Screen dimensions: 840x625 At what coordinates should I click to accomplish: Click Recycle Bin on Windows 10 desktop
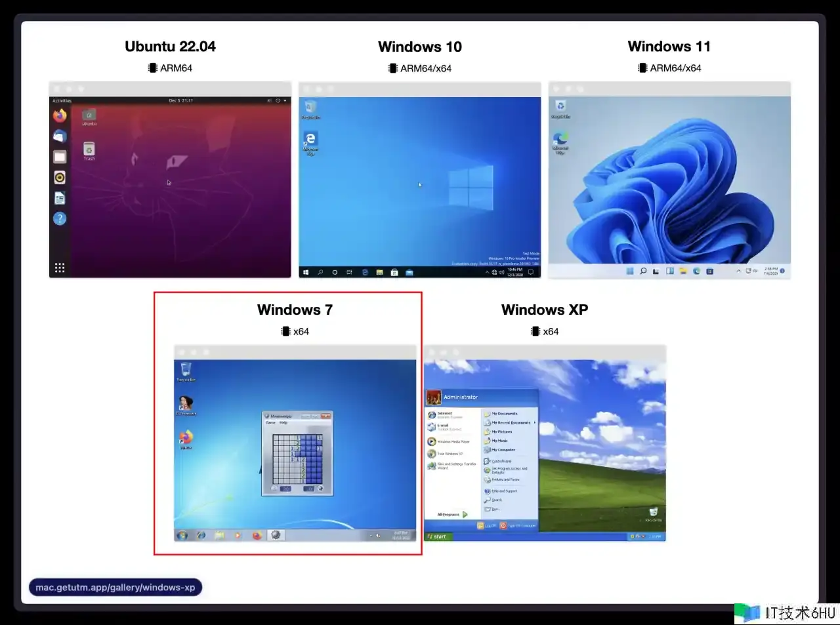point(310,110)
